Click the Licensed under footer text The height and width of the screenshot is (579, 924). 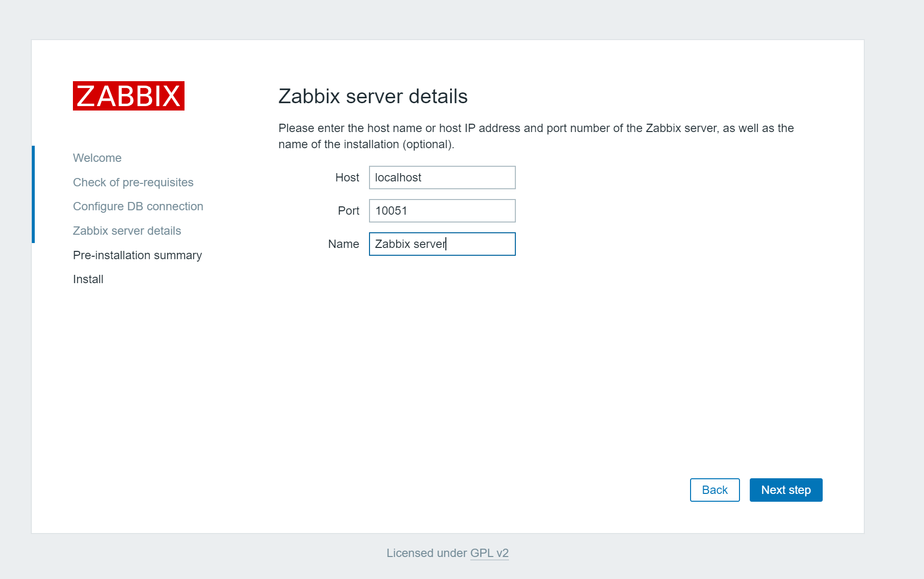click(426, 553)
